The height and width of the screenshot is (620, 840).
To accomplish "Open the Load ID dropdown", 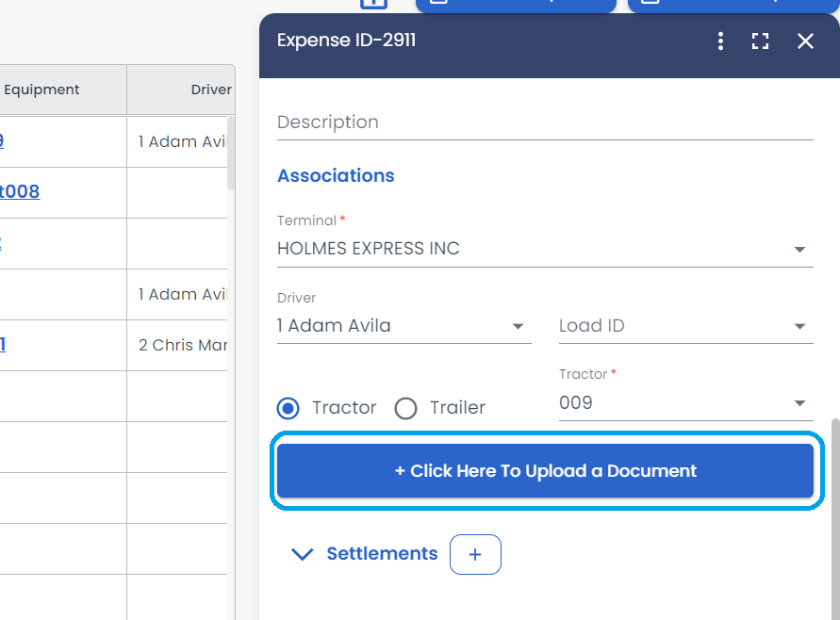I will (685, 326).
